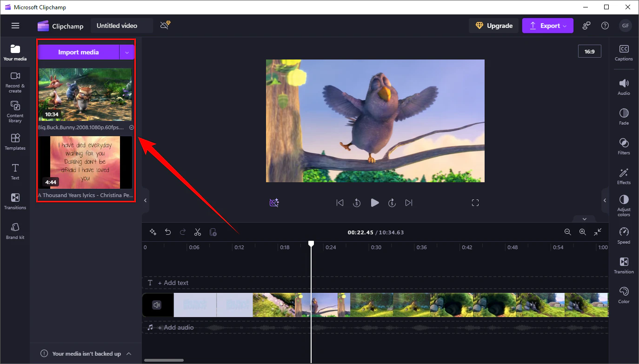Open the help question mark icon
Viewport: 639px width, 364px height.
click(605, 26)
